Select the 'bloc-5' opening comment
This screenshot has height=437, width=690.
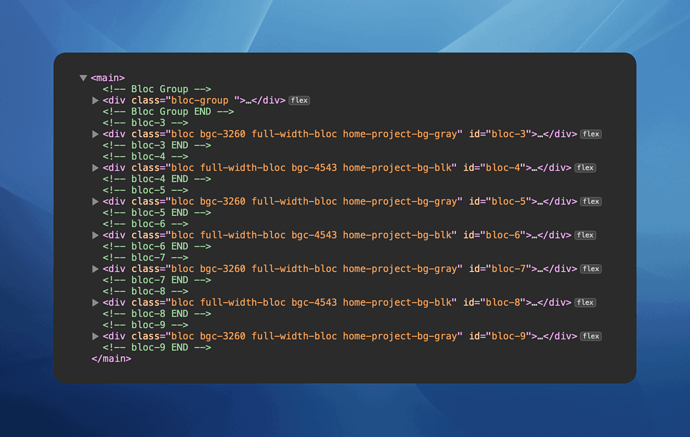[145, 190]
